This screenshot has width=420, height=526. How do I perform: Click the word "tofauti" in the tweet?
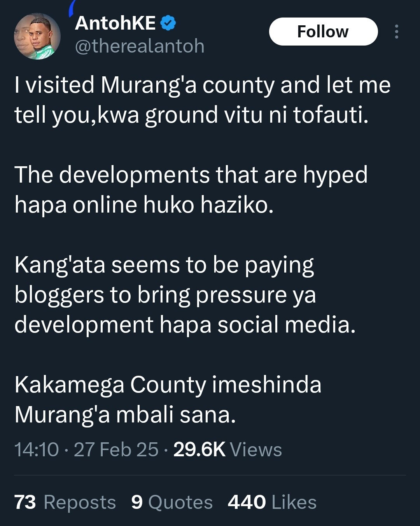(330, 115)
